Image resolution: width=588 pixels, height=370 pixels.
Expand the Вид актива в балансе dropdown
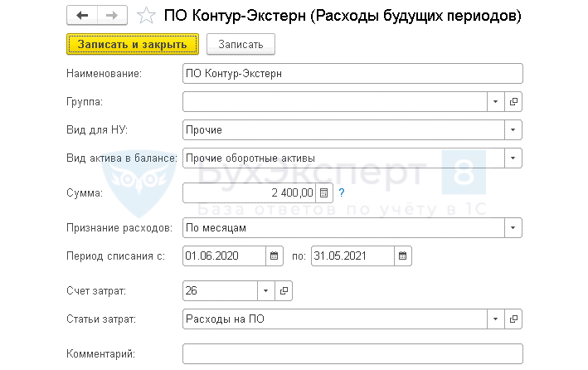point(513,158)
